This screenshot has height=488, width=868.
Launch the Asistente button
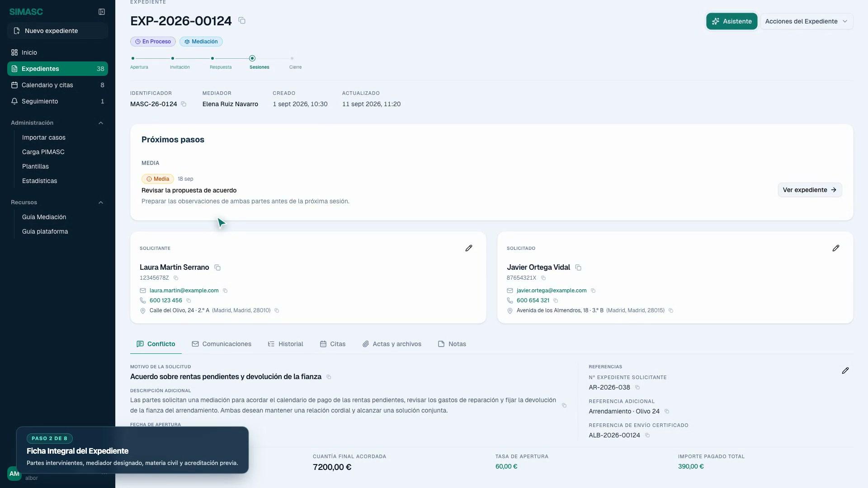point(731,21)
